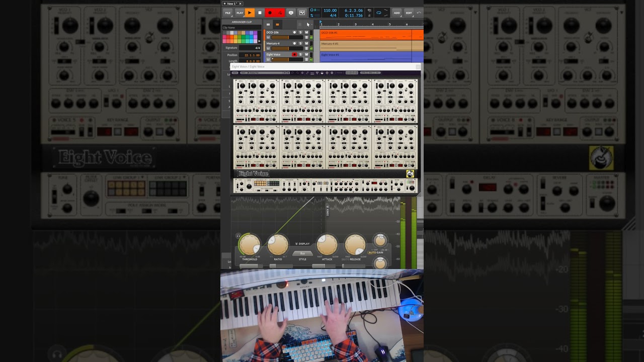Click the lane icon on DCO-106 track
The image size is (644, 362).
(x=306, y=37)
